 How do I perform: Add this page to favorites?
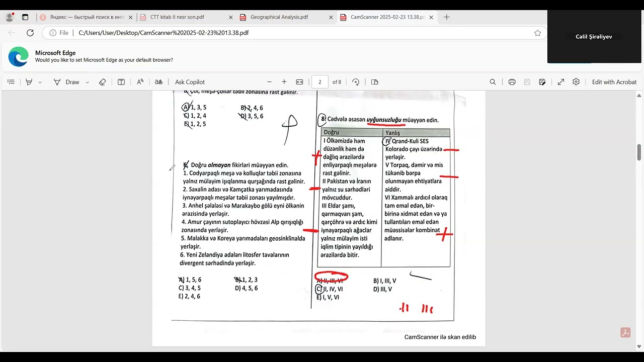pyautogui.click(x=537, y=33)
